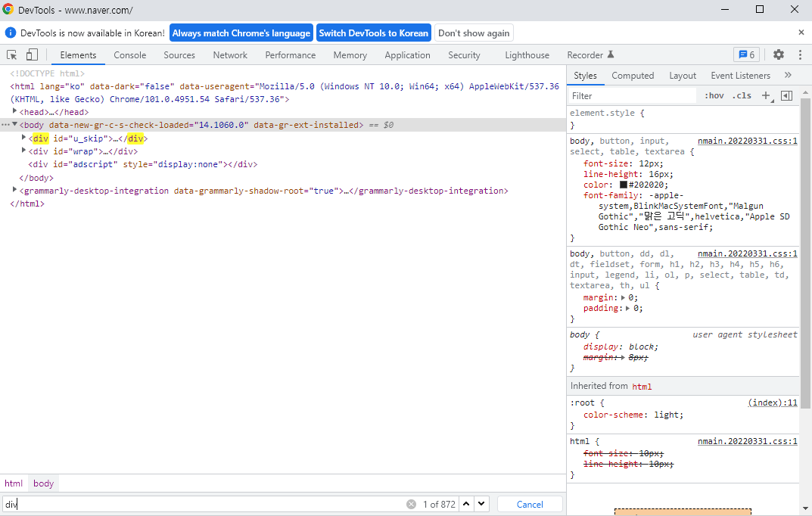Activate the inspect element picker icon

coord(11,55)
